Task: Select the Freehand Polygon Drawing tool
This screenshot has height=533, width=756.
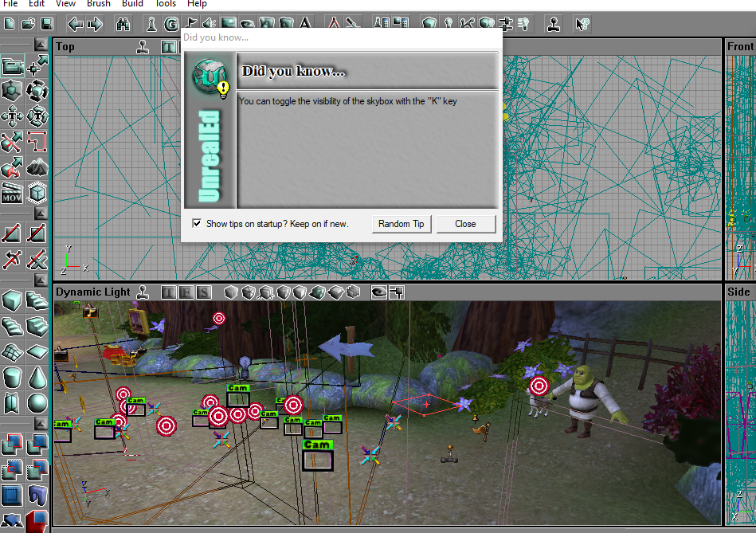Action: (37, 143)
